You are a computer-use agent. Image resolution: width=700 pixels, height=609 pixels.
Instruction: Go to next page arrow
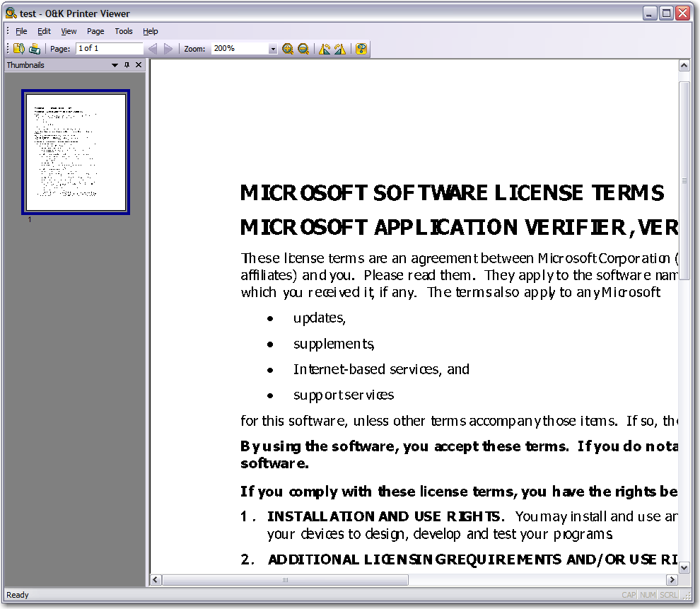(168, 49)
